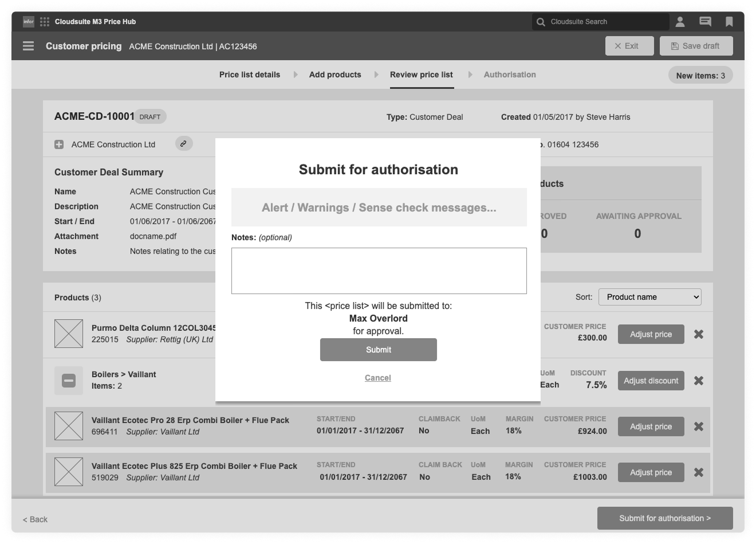Remove Vaillant Ecotec Plus 825 row with X

[699, 472]
